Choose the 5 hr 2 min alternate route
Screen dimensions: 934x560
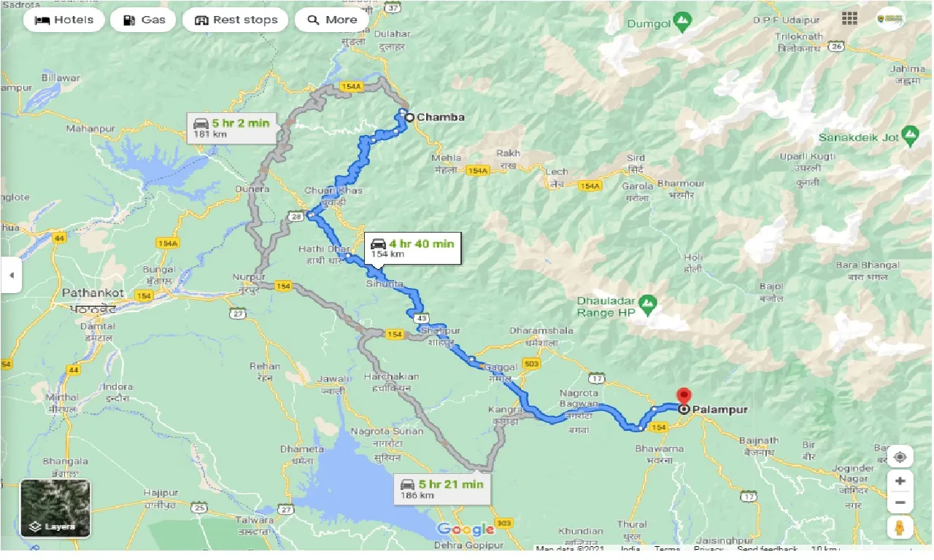[230, 128]
